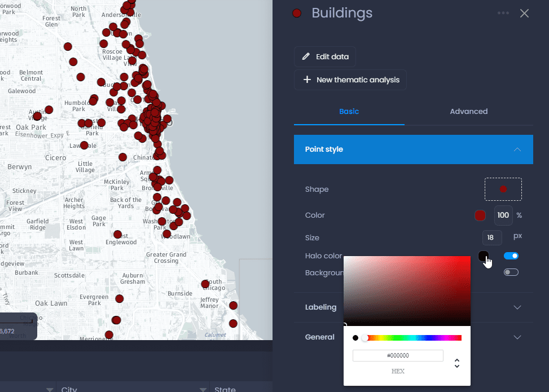Collapse the Point style section
The width and height of the screenshot is (549, 392).
pyautogui.click(x=414, y=149)
